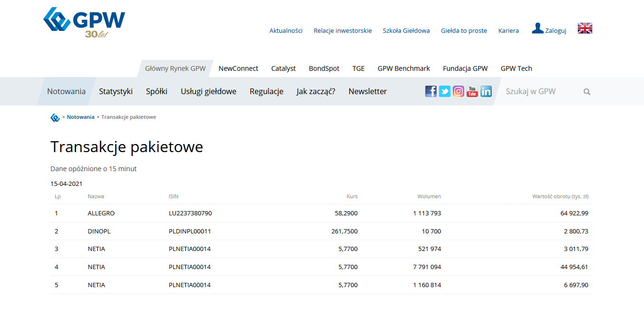Switch to the GPW Tech tab
Viewport: 644px width, 309px height.
point(517,68)
